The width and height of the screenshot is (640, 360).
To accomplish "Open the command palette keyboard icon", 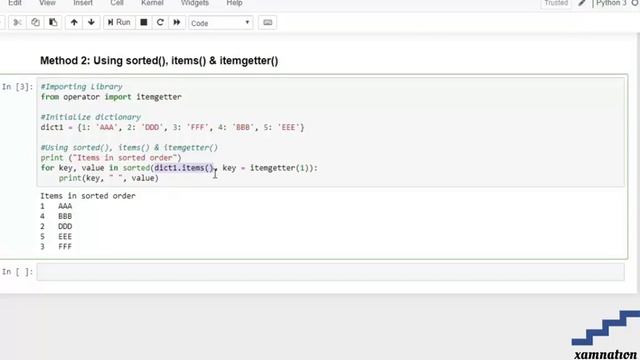I will 268,23.
